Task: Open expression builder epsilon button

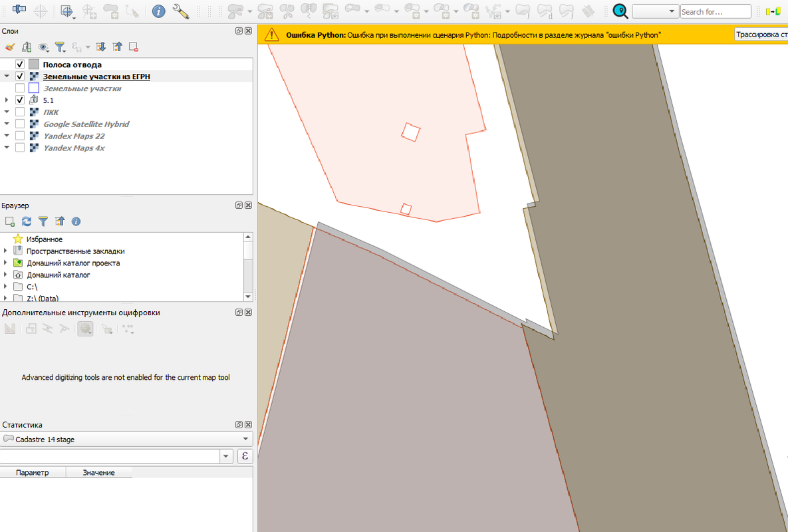Action: [x=245, y=456]
